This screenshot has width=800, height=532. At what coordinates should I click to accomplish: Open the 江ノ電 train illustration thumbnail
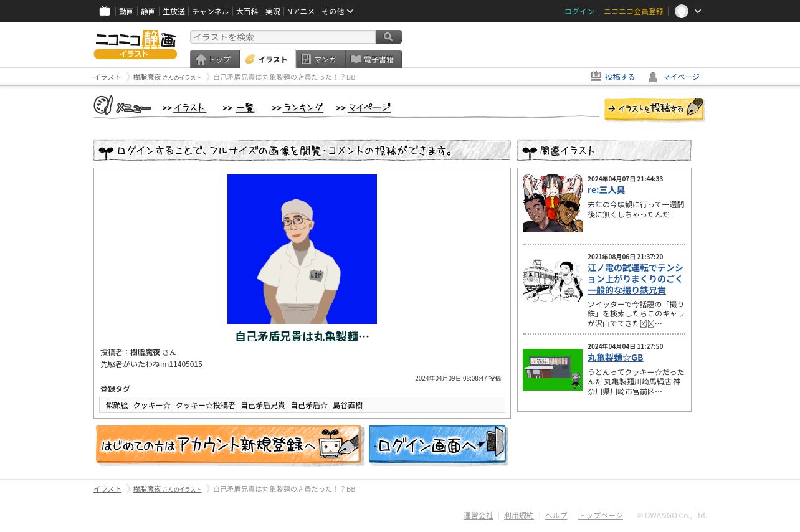[x=553, y=280]
